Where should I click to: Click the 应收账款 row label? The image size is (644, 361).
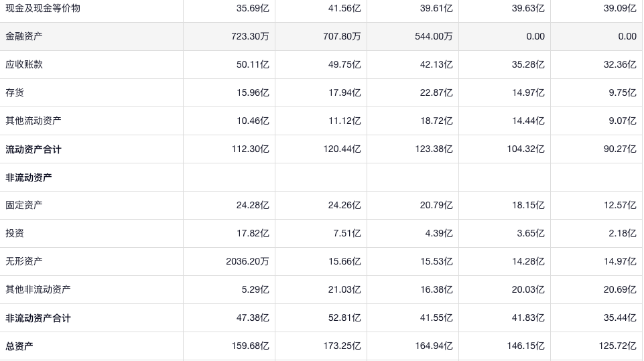coord(24,65)
